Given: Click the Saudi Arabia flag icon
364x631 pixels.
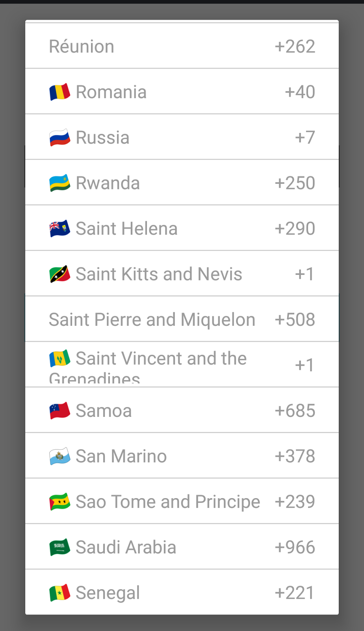Looking at the screenshot, I should click(59, 548).
